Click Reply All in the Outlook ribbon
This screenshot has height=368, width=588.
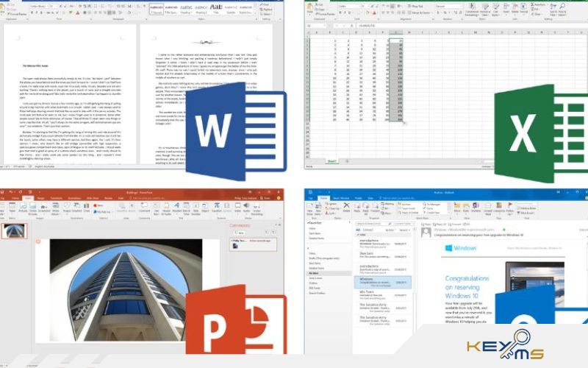click(x=365, y=209)
